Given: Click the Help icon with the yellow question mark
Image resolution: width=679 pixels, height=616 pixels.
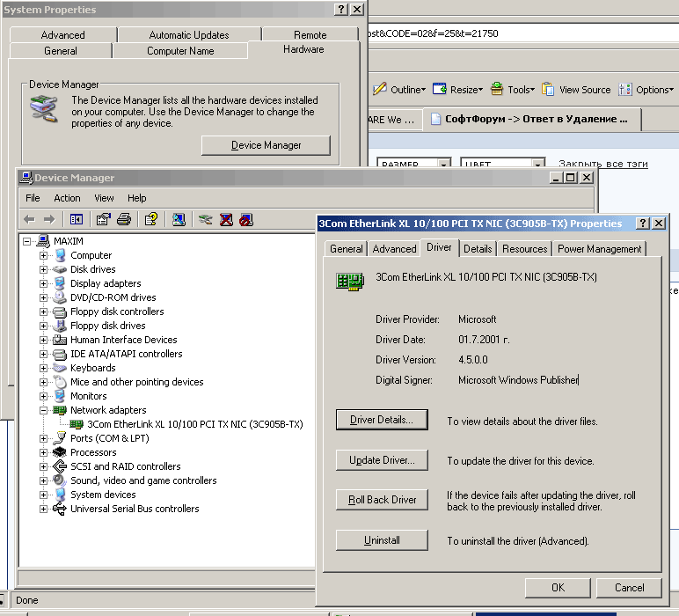Looking at the screenshot, I should point(151,220).
